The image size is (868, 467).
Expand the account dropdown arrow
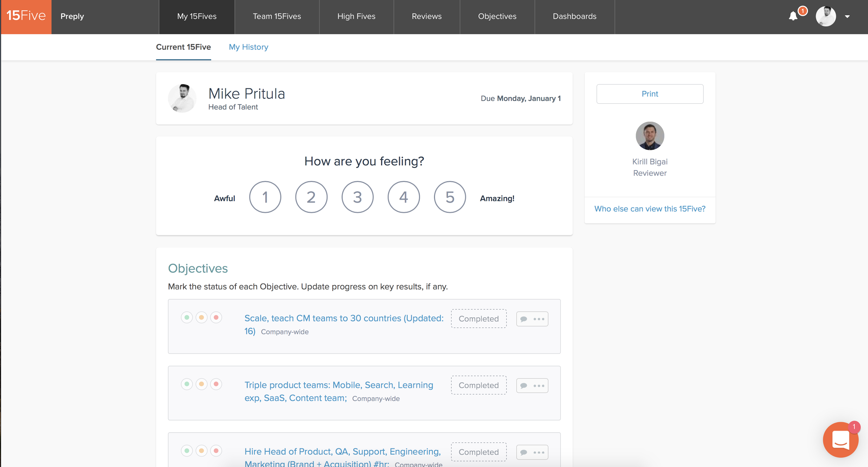pyautogui.click(x=847, y=16)
